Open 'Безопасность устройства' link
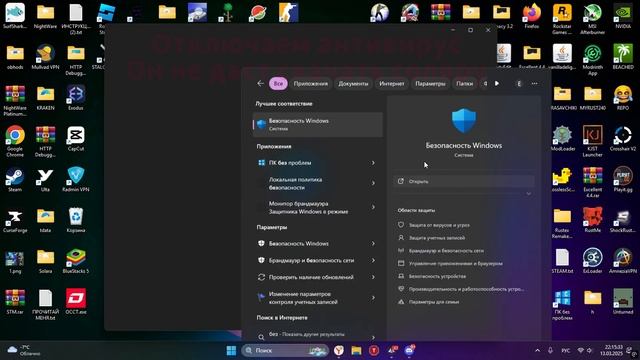 [x=437, y=276]
